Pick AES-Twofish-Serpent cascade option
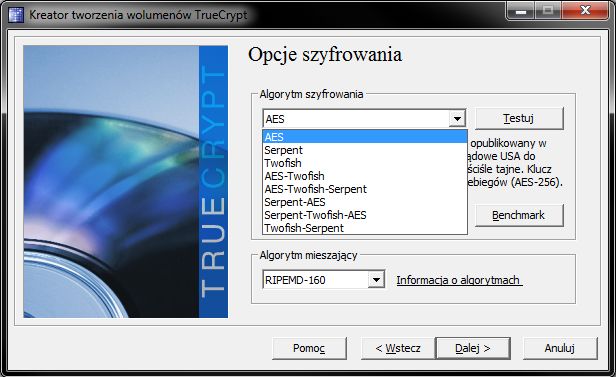Viewport: 616px width, 377px height. pyautogui.click(x=365, y=189)
